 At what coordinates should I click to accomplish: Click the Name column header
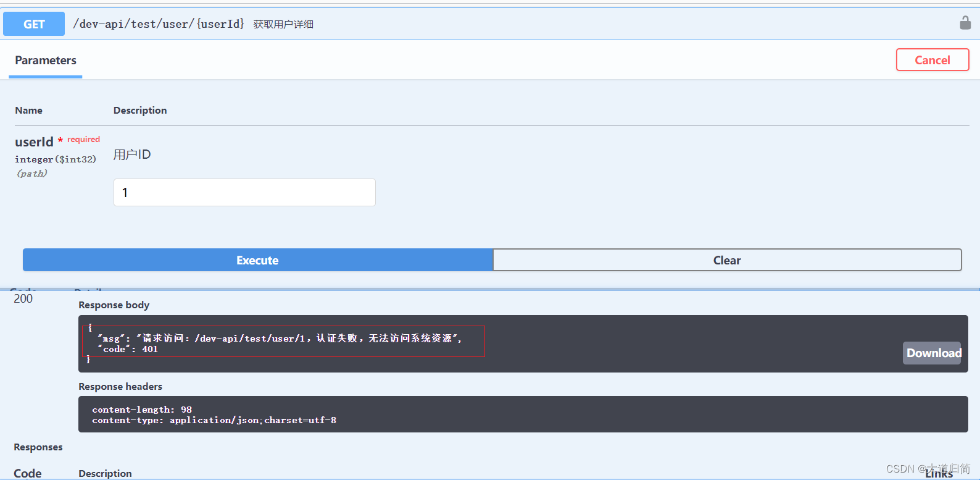tap(29, 111)
